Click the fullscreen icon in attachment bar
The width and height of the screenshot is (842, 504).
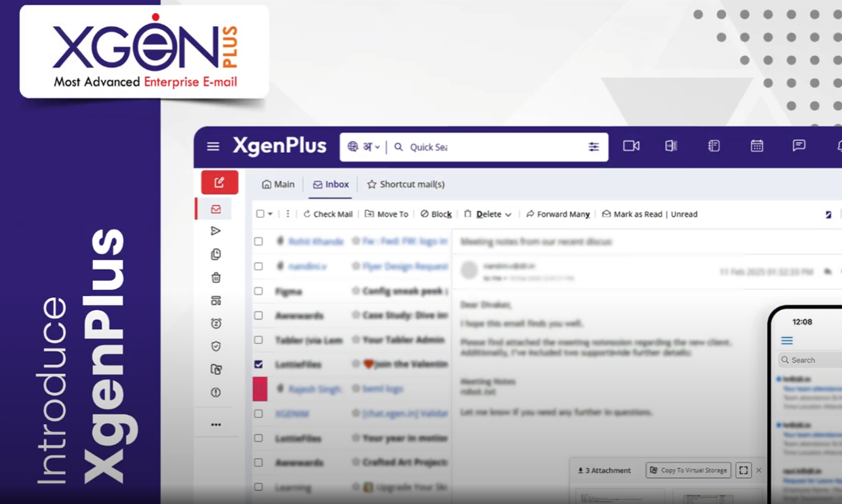[743, 470]
